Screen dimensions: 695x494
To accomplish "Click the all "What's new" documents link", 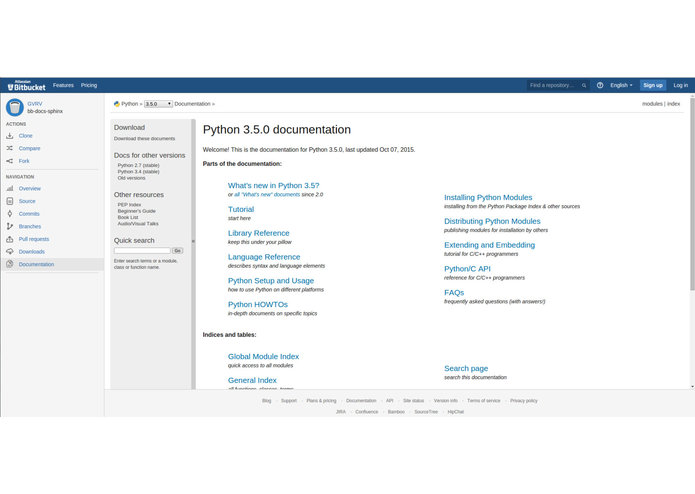I will pos(267,194).
